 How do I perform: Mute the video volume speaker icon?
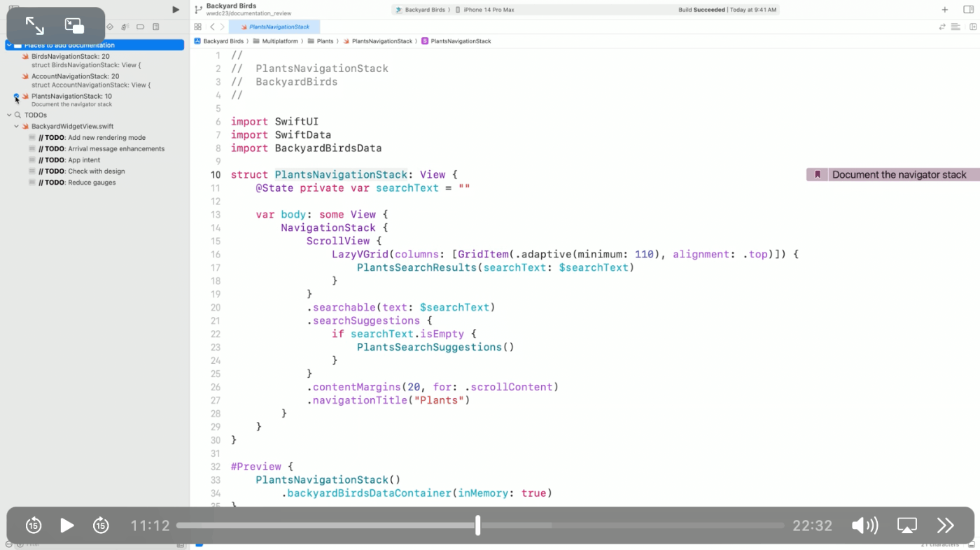pyautogui.click(x=864, y=526)
